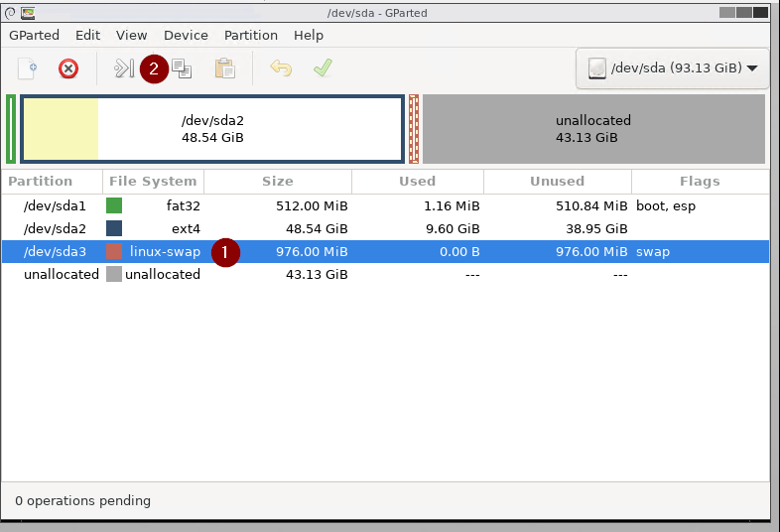
Task: Click the Apply all operations checkmark icon
Action: point(323,68)
